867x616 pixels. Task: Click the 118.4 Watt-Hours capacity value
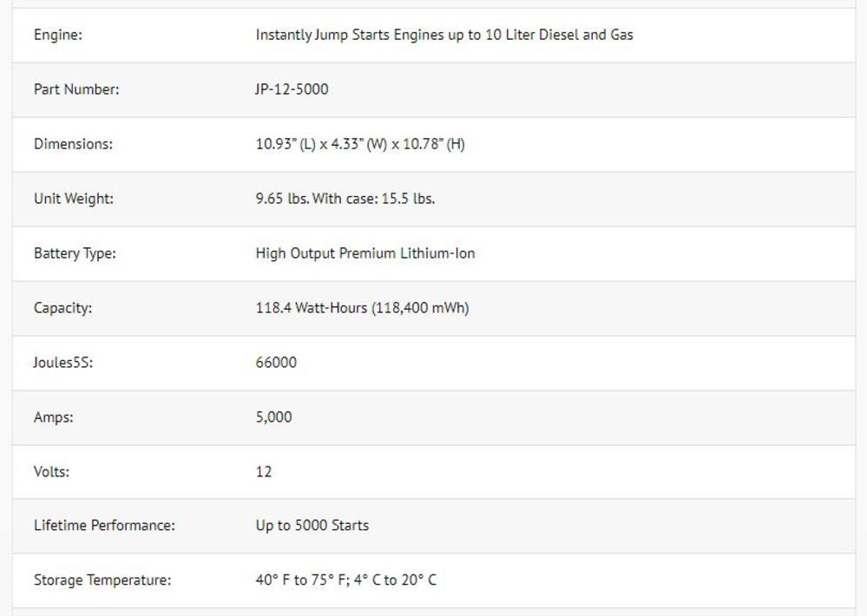(362, 308)
